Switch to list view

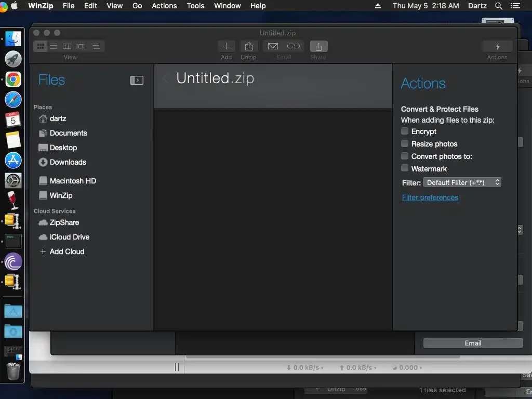[54, 46]
